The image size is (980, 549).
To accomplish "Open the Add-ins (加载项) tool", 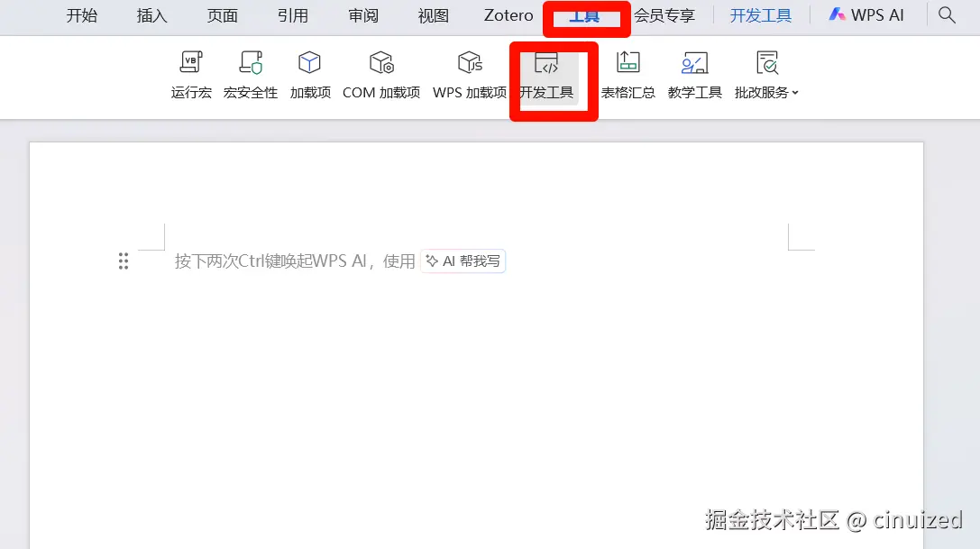I will [310, 75].
